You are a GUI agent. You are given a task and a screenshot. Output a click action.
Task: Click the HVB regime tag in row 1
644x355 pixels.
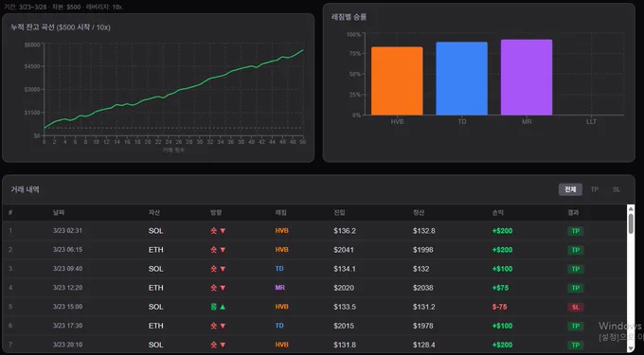pyautogui.click(x=282, y=231)
